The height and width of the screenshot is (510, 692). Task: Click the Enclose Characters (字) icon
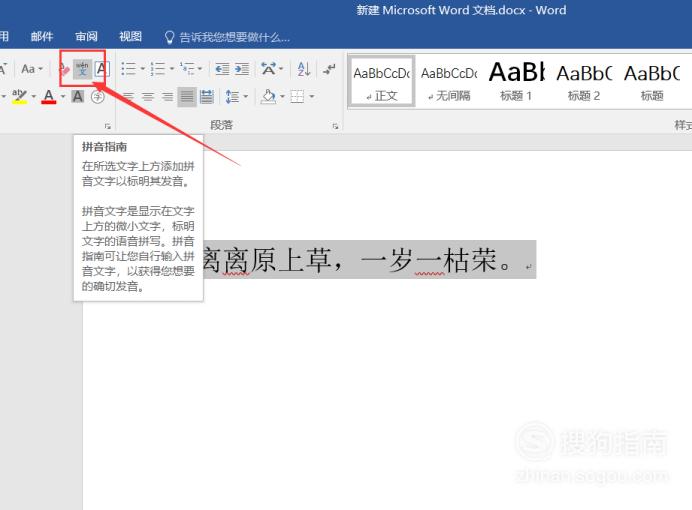98,96
